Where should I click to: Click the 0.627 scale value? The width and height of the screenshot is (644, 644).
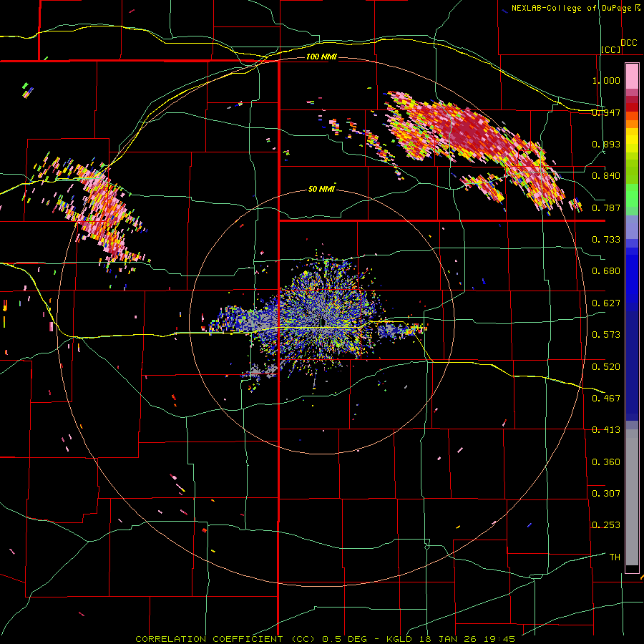(606, 303)
